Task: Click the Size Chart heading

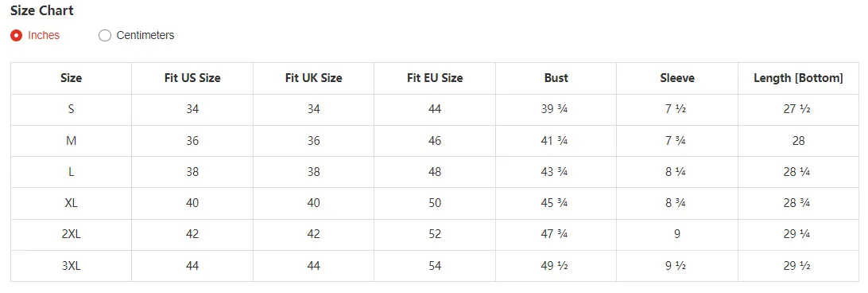Action: tap(42, 10)
